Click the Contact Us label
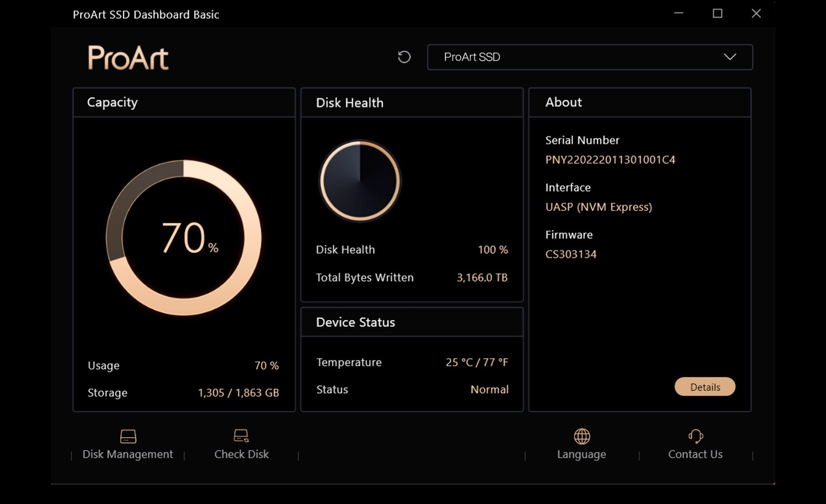 695,454
